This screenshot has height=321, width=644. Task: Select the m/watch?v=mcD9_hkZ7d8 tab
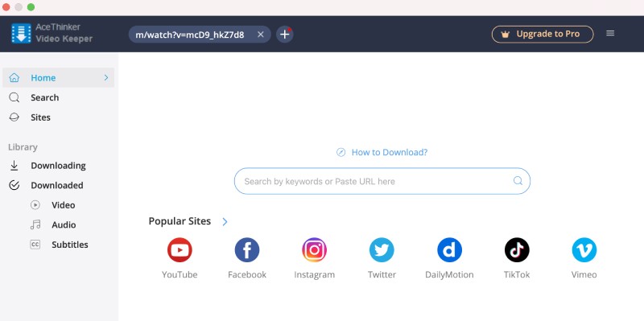click(x=200, y=35)
